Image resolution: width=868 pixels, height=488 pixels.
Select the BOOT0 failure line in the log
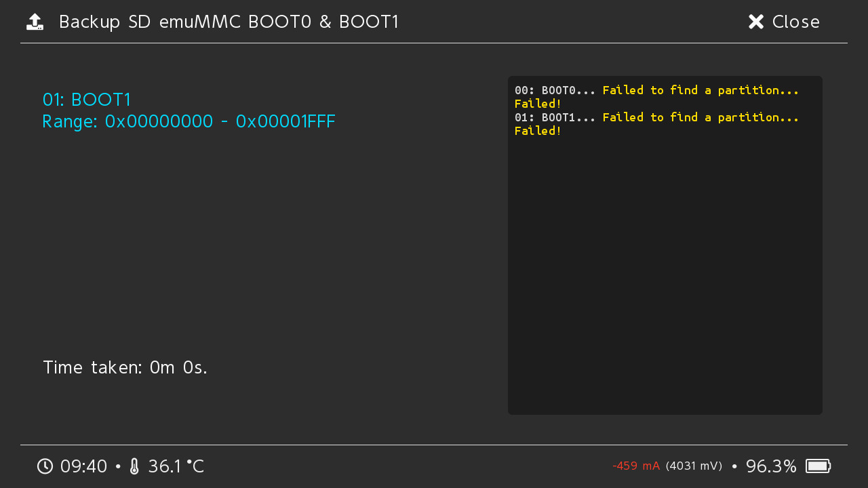click(x=656, y=90)
